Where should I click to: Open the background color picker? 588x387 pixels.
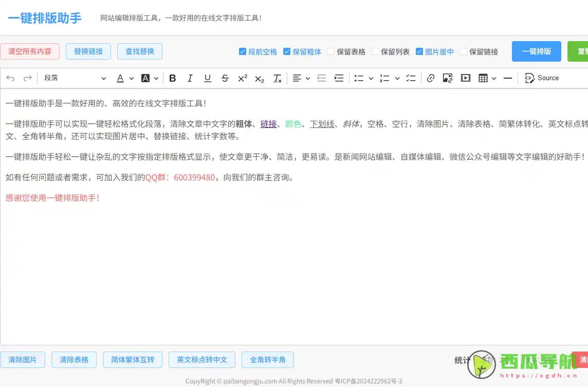[x=145, y=78]
